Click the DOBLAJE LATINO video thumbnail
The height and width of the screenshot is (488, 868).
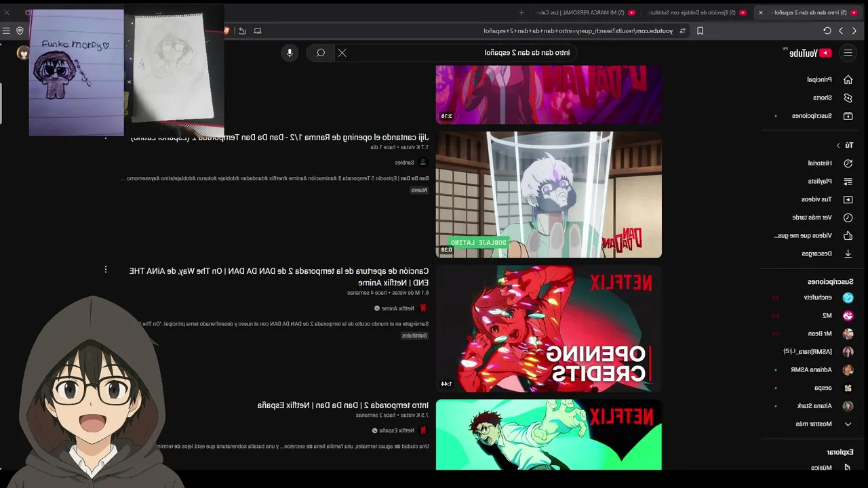[549, 195]
